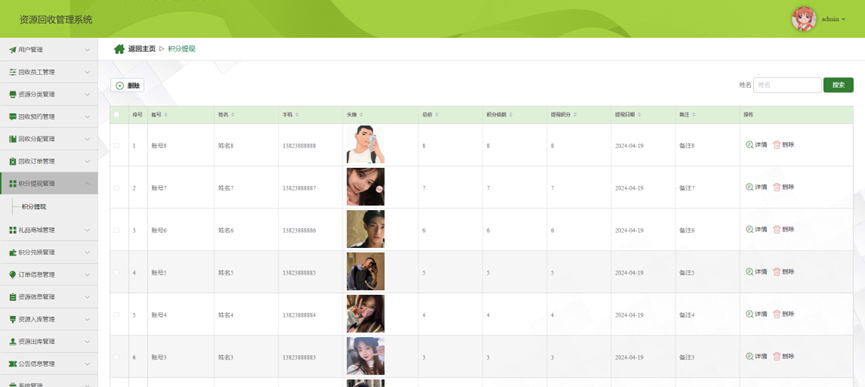Viewport: 865px width, 387px height.
Task: Sort by 账号 column arrow
Action: [x=166, y=115]
